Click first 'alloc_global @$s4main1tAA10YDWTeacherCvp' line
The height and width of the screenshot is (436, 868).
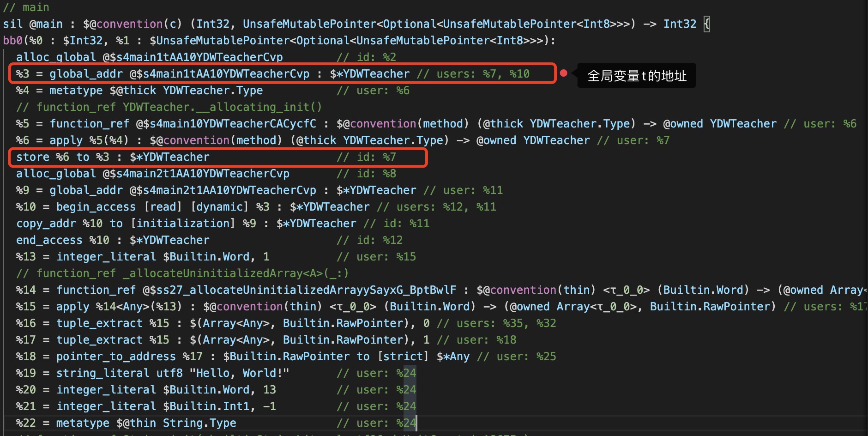click(206, 57)
